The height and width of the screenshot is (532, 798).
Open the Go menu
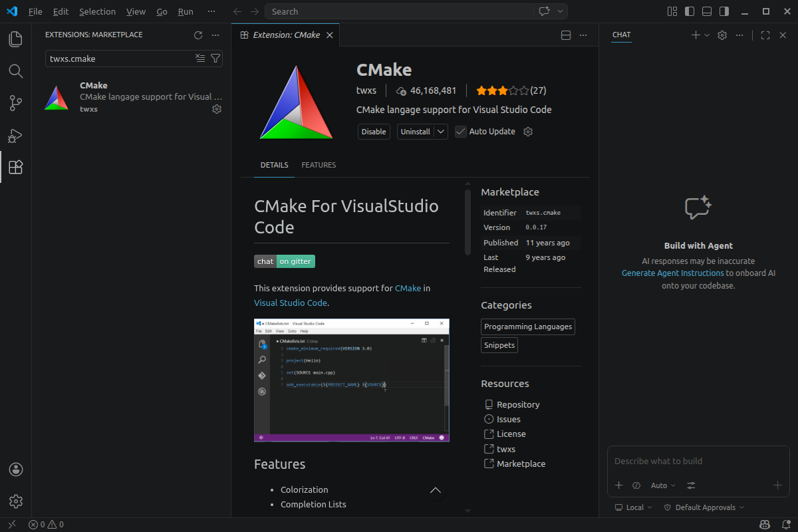(162, 11)
